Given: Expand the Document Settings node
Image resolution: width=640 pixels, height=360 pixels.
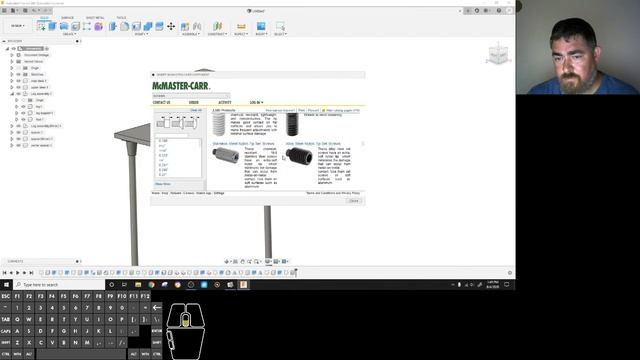Looking at the screenshot, I should pyautogui.click(x=12, y=55).
